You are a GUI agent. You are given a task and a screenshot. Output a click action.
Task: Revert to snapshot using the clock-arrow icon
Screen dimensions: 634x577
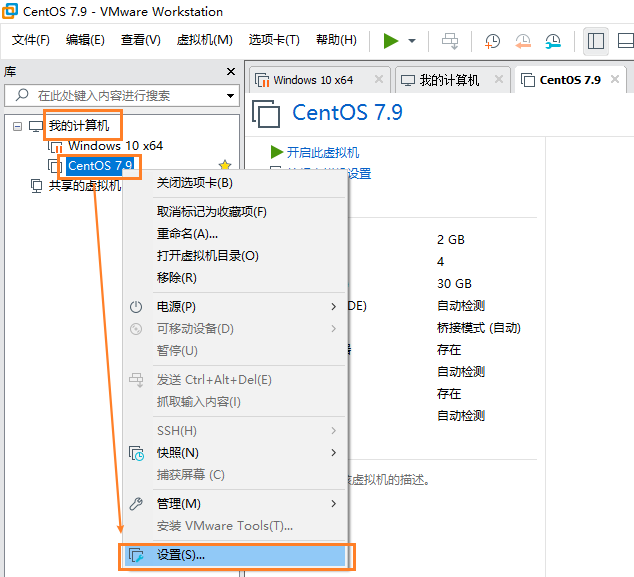click(x=523, y=41)
